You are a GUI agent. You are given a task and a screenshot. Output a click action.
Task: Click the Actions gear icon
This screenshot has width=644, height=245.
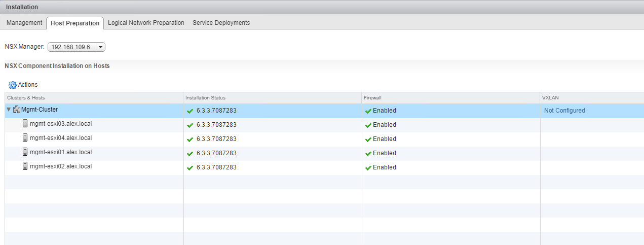pyautogui.click(x=13, y=85)
